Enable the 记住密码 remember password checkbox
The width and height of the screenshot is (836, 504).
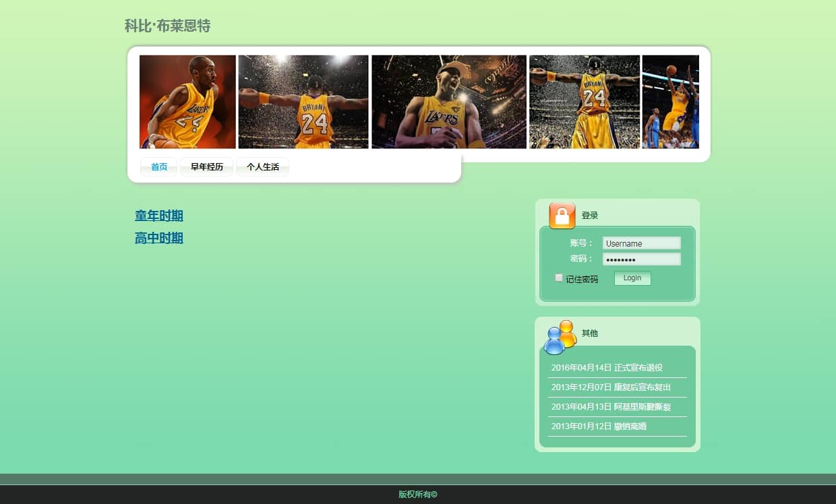pyautogui.click(x=559, y=278)
